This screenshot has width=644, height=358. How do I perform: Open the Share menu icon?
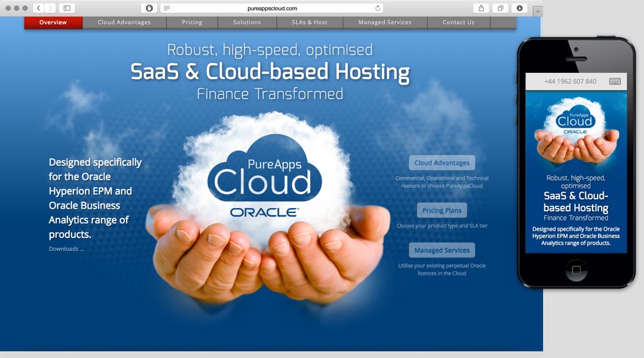click(x=481, y=8)
